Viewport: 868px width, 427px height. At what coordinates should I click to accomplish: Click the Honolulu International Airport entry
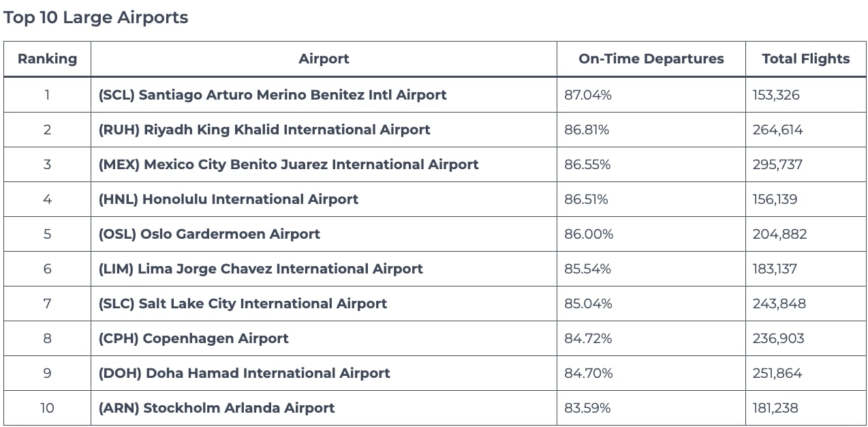(228, 199)
